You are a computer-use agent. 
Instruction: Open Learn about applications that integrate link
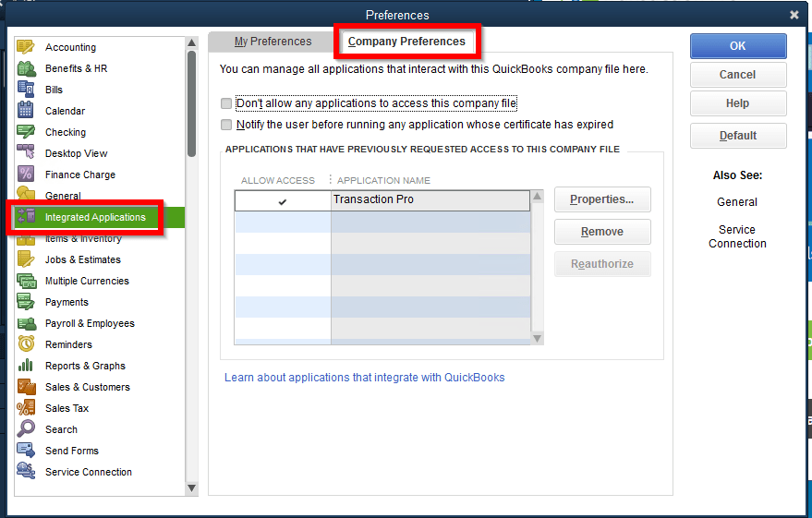click(x=365, y=378)
